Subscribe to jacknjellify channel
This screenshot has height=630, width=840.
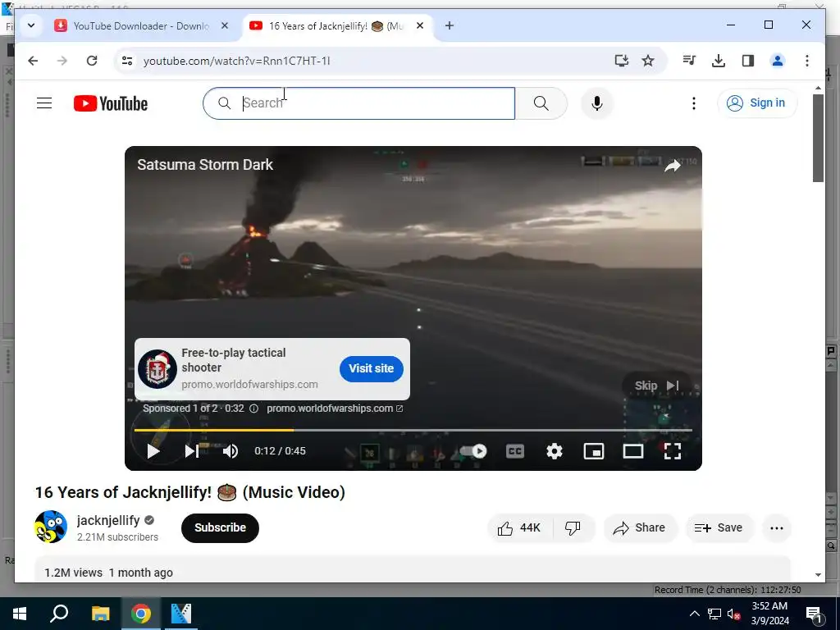220,527
